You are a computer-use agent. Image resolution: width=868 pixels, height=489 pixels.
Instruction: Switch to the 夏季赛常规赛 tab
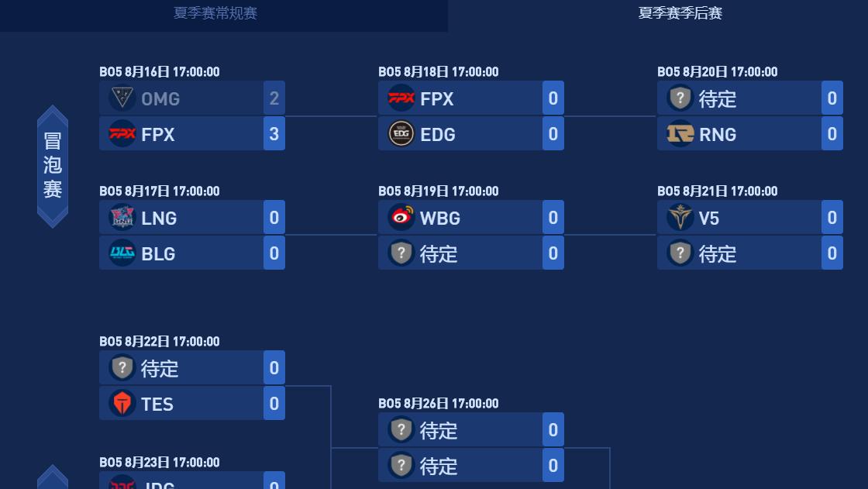coord(215,13)
